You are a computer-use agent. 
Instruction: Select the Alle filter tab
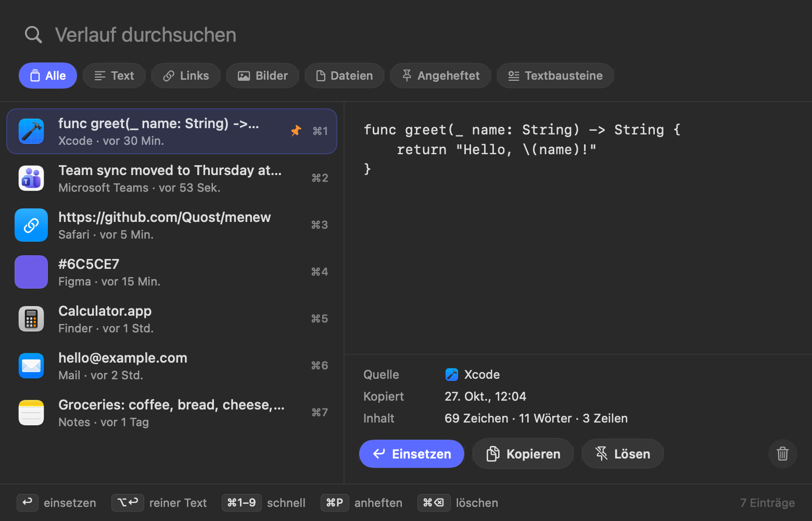pos(48,76)
